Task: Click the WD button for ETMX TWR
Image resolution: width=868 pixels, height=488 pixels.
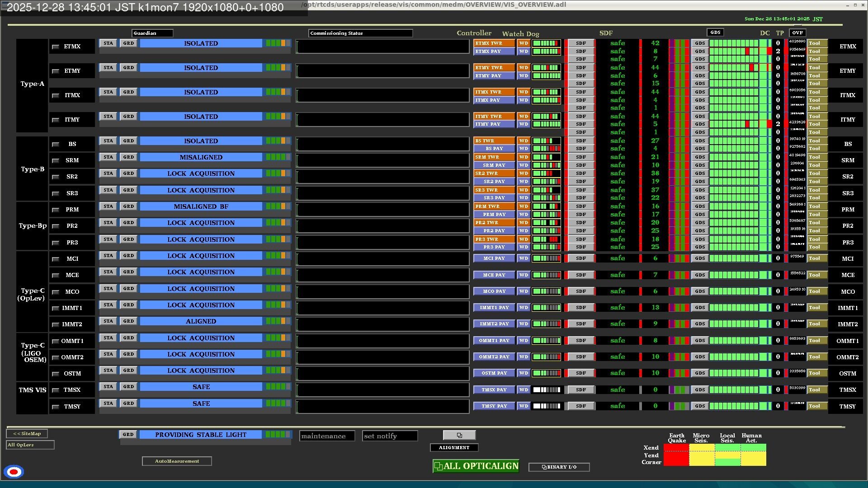Action: 524,43
